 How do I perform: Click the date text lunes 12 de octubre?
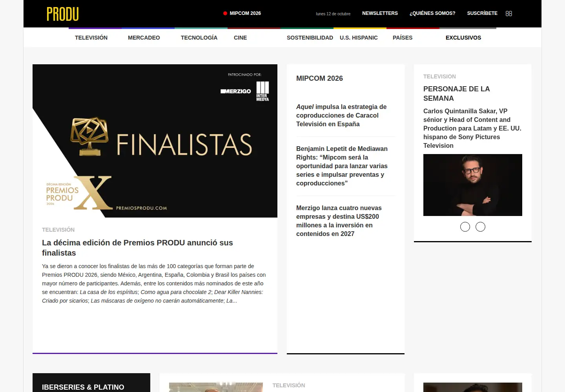click(333, 14)
